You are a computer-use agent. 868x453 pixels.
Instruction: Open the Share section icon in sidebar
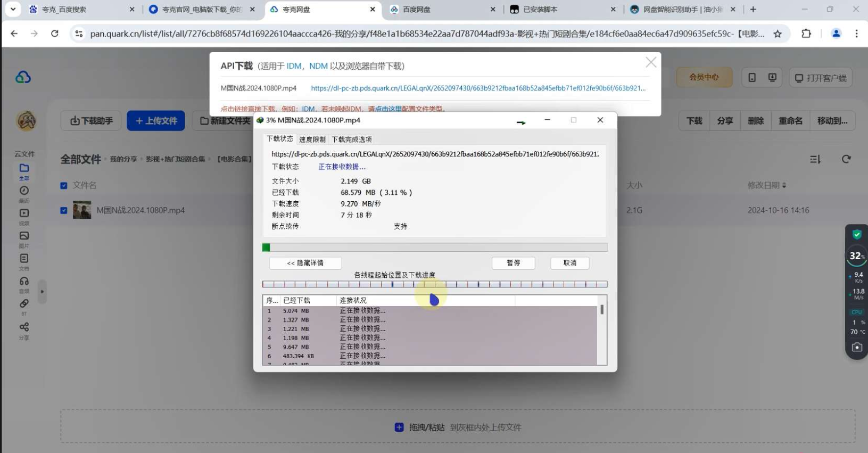click(24, 327)
